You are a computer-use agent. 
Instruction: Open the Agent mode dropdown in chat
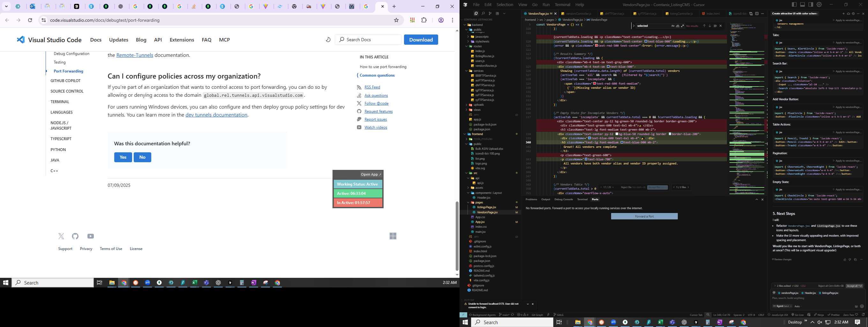coord(782,306)
